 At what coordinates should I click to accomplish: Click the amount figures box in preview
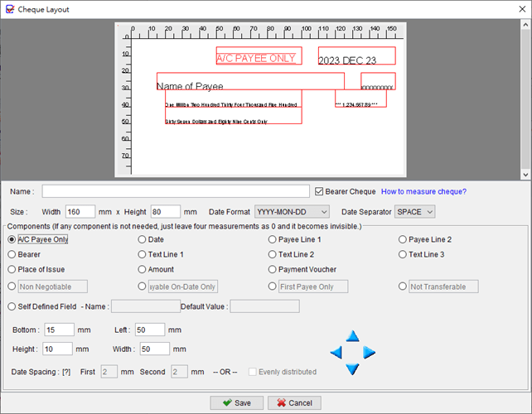(360, 99)
